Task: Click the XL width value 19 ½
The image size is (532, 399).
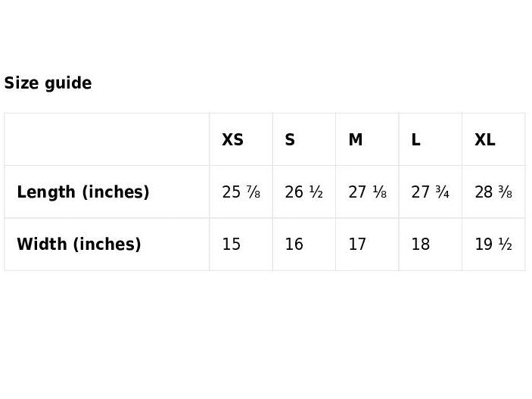Action: [x=493, y=245]
